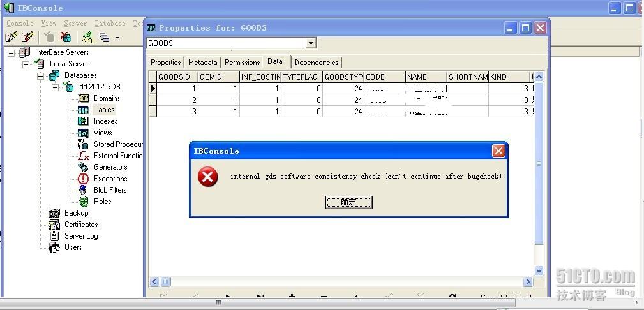644x310 pixels.
Task: Collapse the Local Server tree node
Action: [26, 64]
